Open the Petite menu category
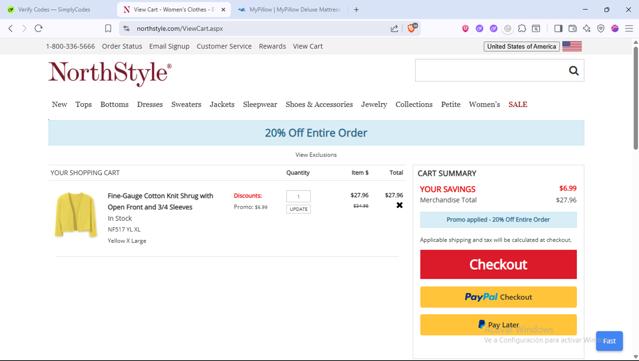 (x=450, y=104)
